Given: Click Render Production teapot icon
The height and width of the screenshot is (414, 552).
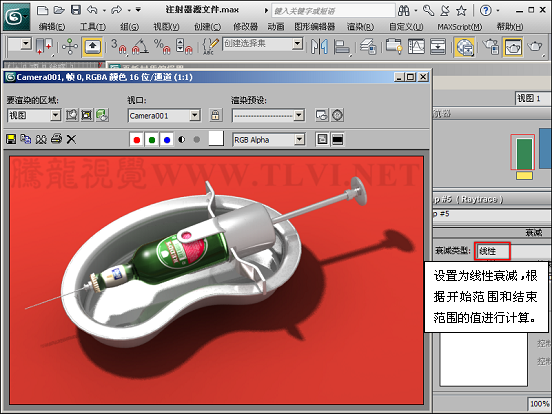Looking at the screenshot, I should pos(535,46).
